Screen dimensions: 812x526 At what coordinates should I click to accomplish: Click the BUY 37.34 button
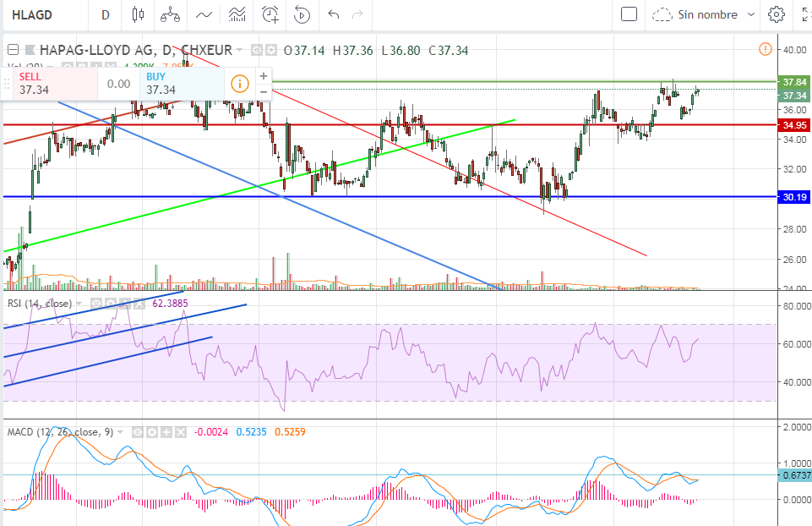pyautogui.click(x=182, y=84)
